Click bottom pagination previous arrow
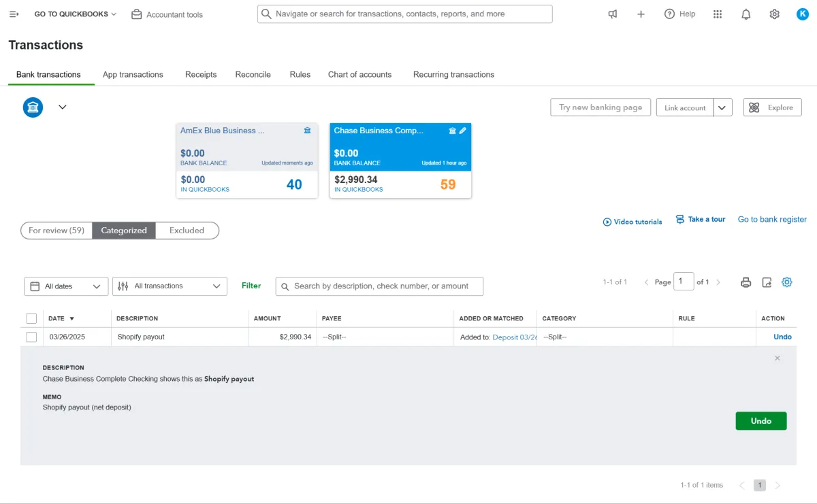The width and height of the screenshot is (817, 504). pyautogui.click(x=741, y=485)
